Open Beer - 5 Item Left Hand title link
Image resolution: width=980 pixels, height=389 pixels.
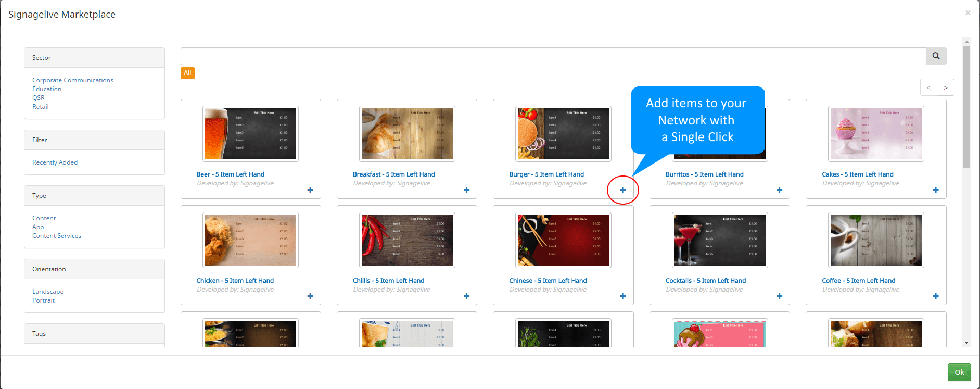[x=231, y=174]
